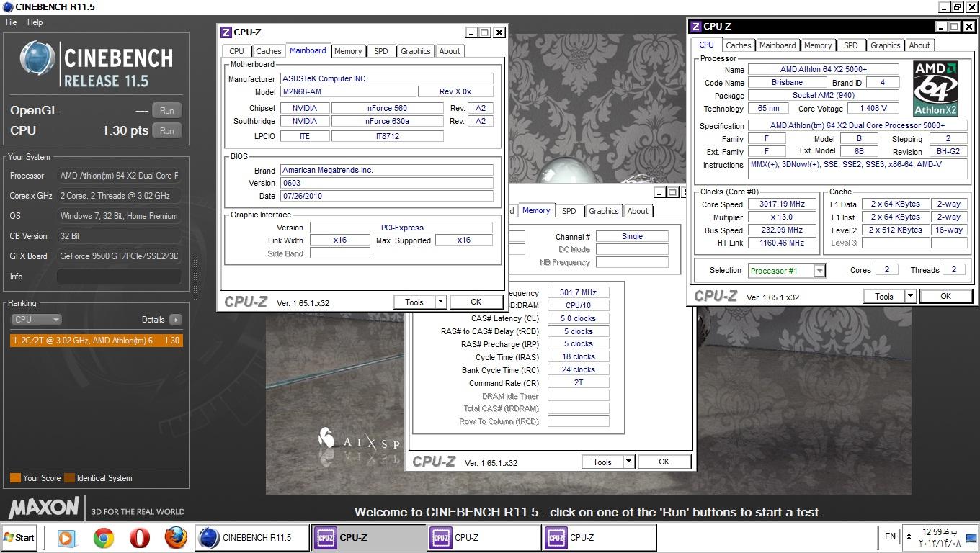The height and width of the screenshot is (553, 980).
Task: Open the Graphics tab in Memory CPU-Z window
Action: [603, 211]
